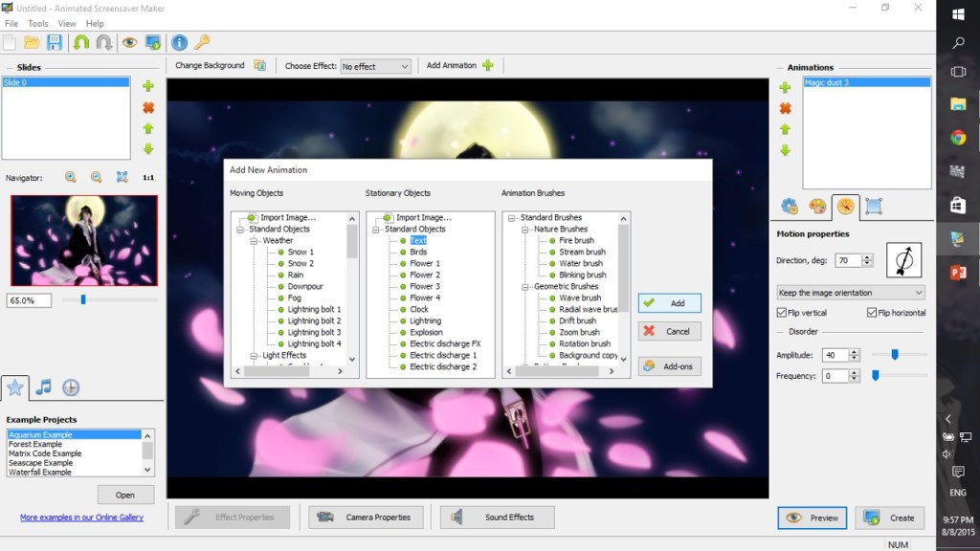This screenshot has width=980, height=551.
Task: Open a project with the folder icon
Action: pos(32,42)
